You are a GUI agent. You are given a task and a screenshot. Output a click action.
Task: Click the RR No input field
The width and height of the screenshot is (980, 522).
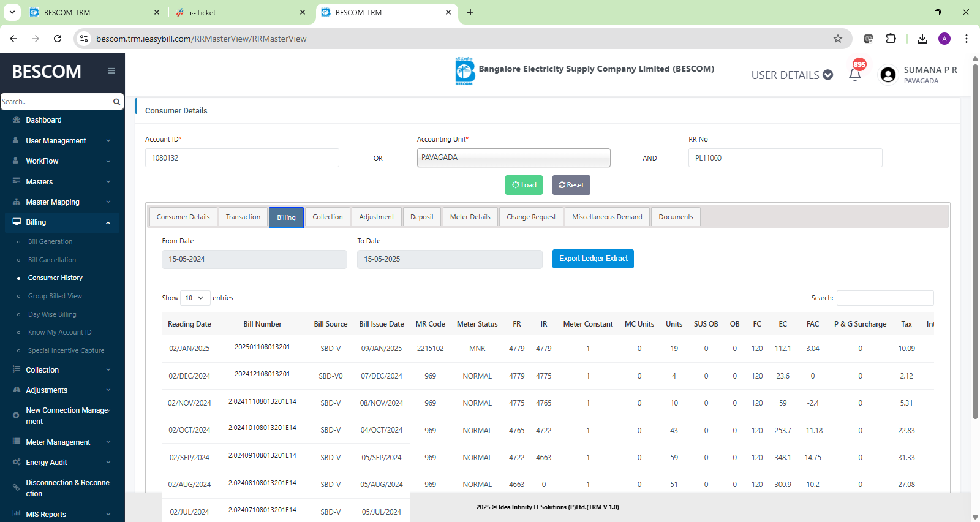pyautogui.click(x=785, y=157)
